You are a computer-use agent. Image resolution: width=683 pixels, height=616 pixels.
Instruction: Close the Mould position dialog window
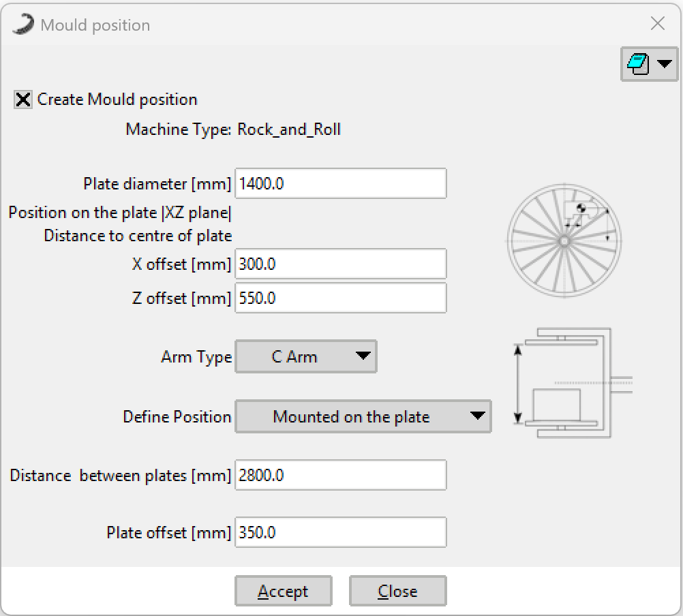click(657, 23)
